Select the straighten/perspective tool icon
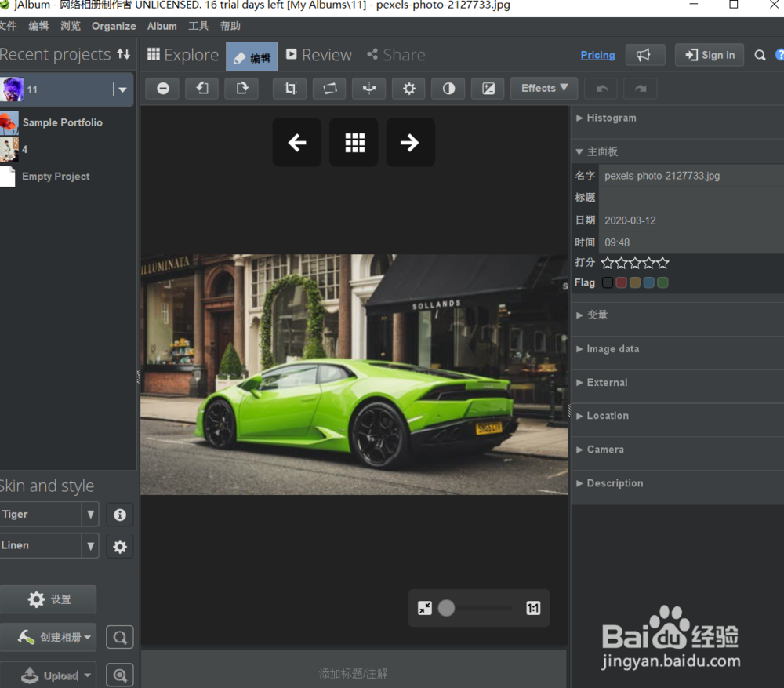784x688 pixels. pos(329,89)
